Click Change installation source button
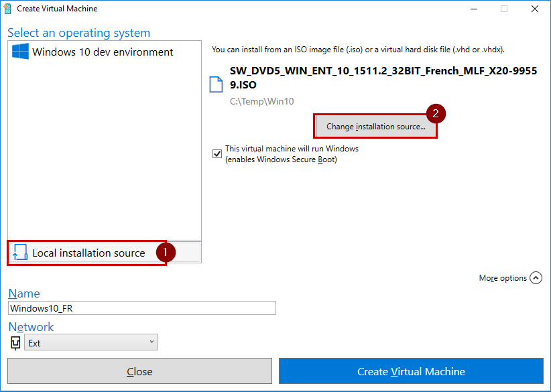Screen dimensions: 551x392 (375, 127)
